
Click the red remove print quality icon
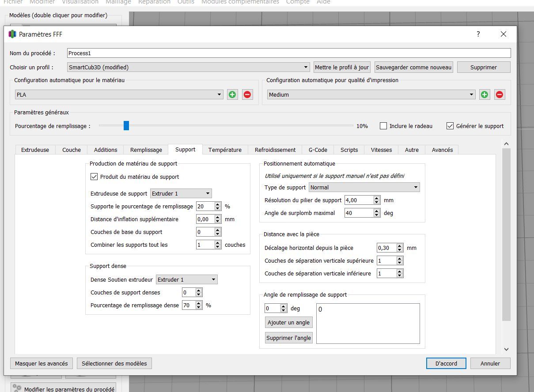tap(500, 94)
